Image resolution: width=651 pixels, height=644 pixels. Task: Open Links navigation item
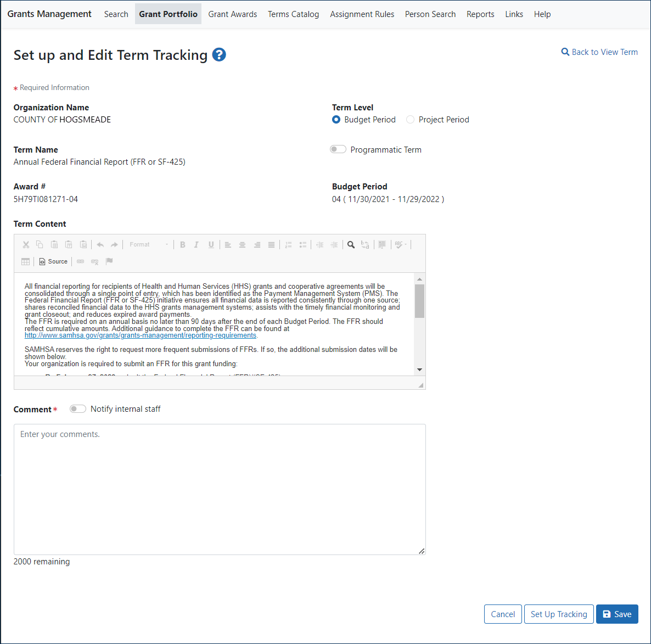point(514,14)
